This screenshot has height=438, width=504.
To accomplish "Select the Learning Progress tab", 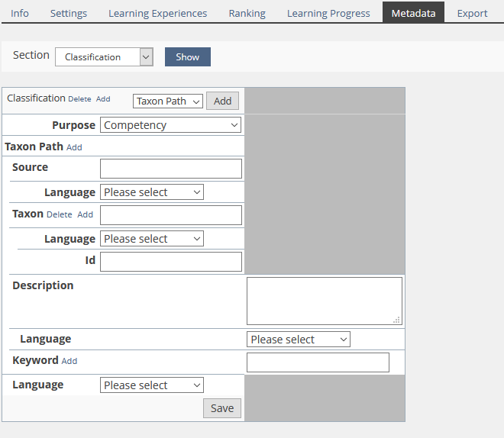I will pos(328,13).
